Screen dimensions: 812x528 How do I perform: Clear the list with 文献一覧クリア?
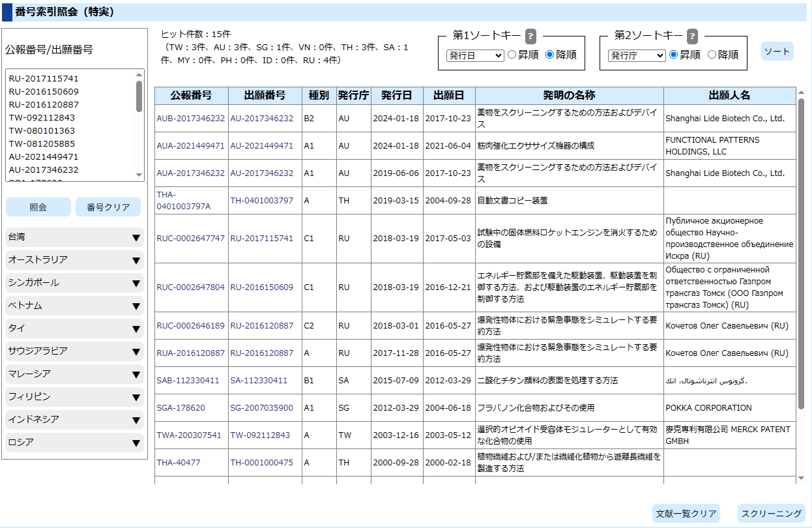click(x=686, y=514)
